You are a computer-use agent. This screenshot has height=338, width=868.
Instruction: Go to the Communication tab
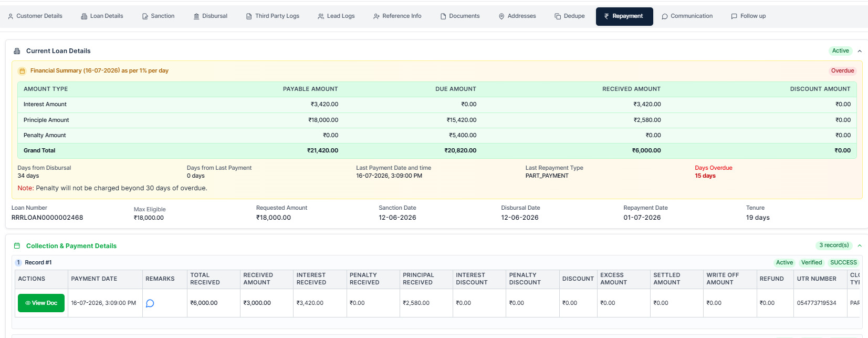pyautogui.click(x=687, y=16)
